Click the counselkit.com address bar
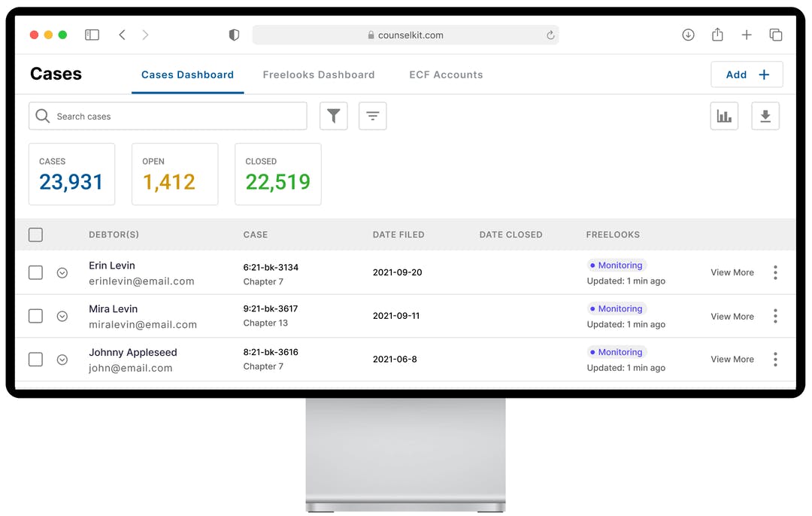 pyautogui.click(x=405, y=35)
